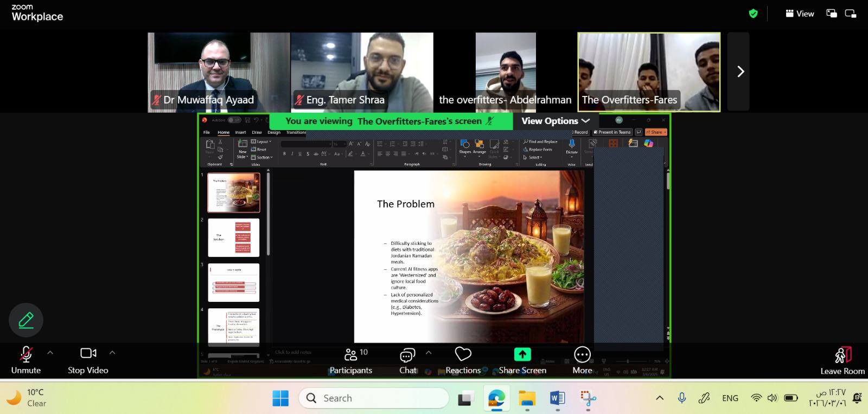868x414 pixels.
Task: Expand video settings arrow beside Stop Video
Action: 112,353
